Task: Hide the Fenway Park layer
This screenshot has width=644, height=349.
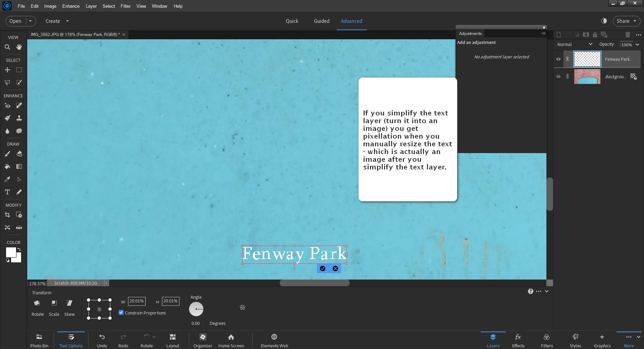Action: [x=558, y=59]
